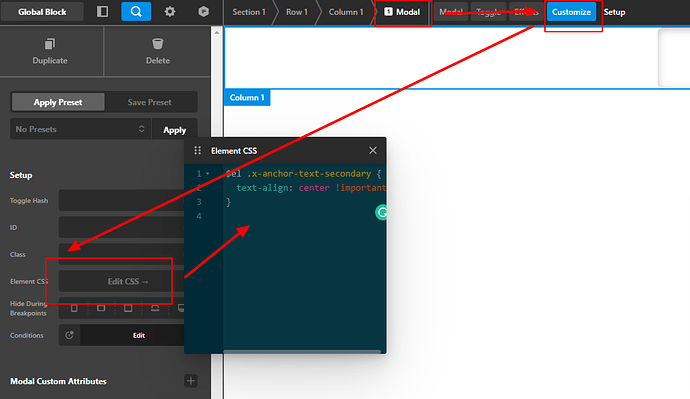Open the No Presets dropdown
This screenshot has width=690, height=399.
point(81,129)
